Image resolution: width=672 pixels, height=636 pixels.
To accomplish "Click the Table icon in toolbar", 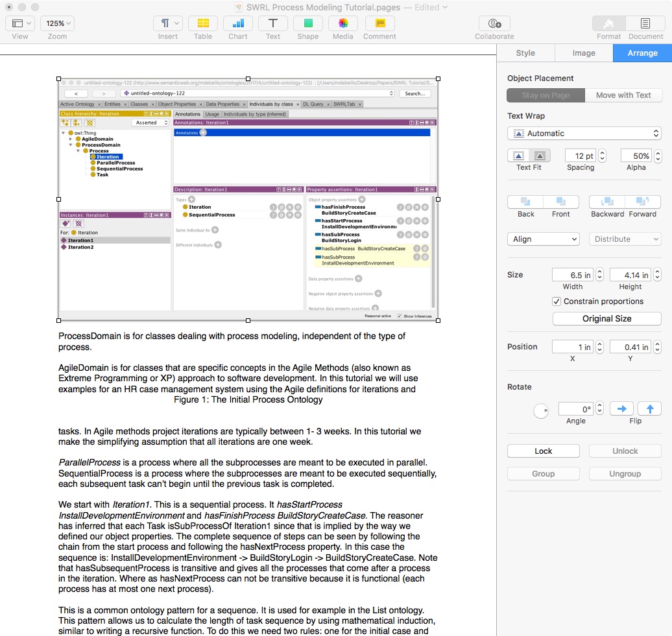I will tap(202, 23).
